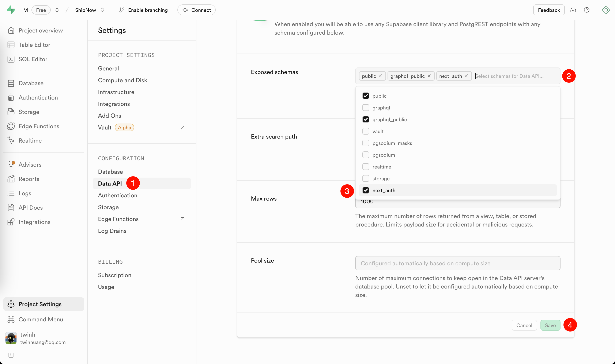Open Edge Functions from the sidebar icon
This screenshot has width=615, height=364.
(11, 126)
